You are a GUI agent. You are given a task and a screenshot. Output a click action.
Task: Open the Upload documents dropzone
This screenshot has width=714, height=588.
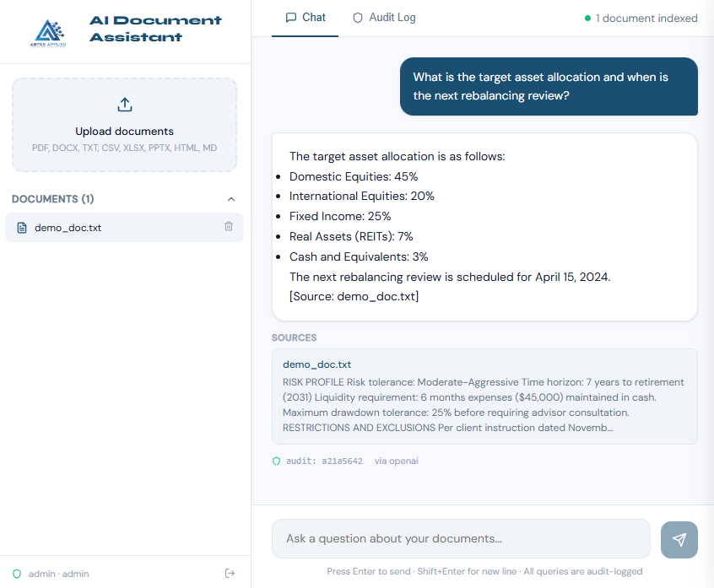124,125
